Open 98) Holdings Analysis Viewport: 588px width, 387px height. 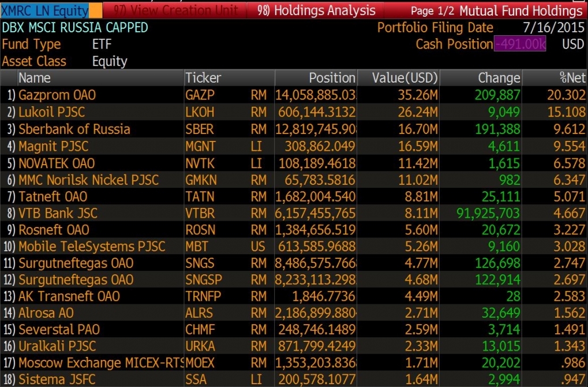(316, 10)
